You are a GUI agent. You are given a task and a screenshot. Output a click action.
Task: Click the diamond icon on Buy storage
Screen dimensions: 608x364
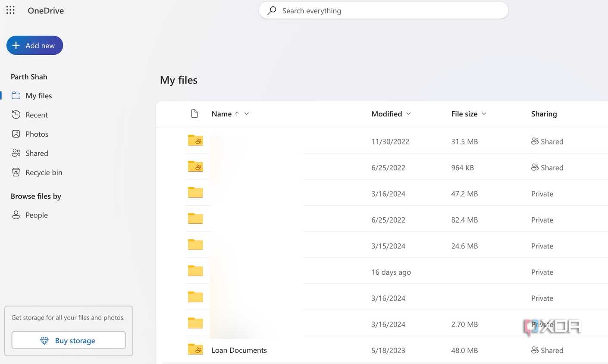click(44, 340)
